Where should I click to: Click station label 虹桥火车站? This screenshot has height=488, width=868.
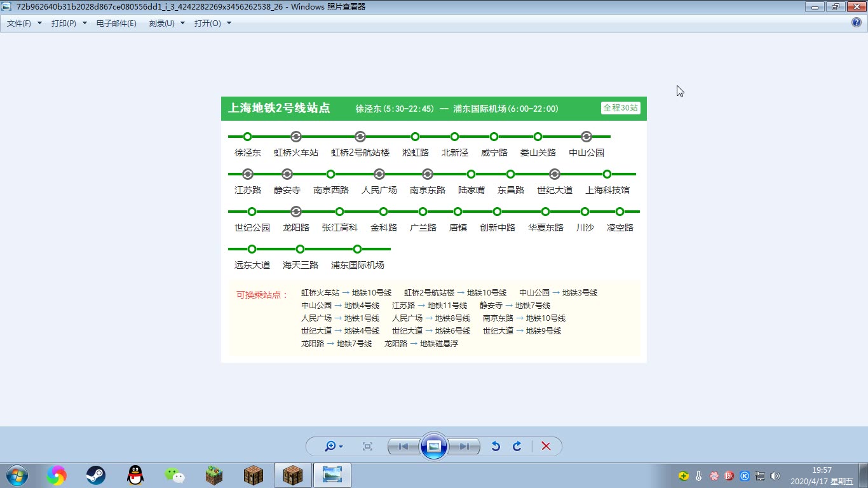click(x=296, y=152)
